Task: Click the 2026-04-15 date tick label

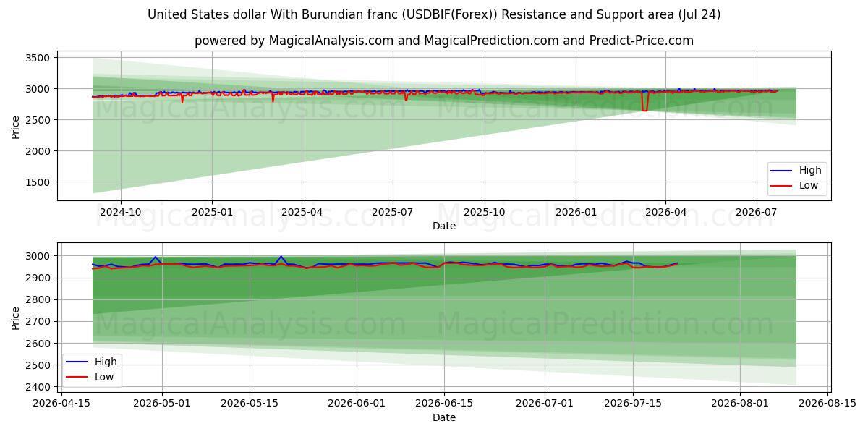Action: click(61, 404)
